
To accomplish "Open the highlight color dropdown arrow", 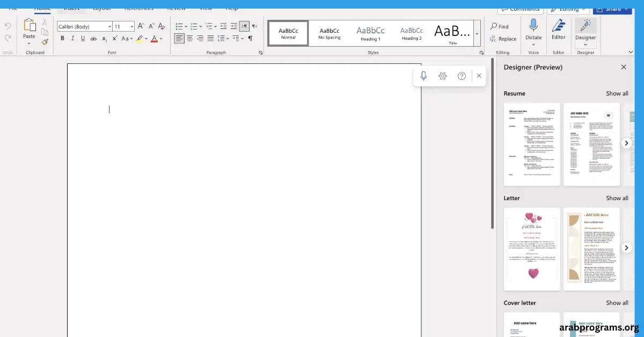I will point(146,39).
